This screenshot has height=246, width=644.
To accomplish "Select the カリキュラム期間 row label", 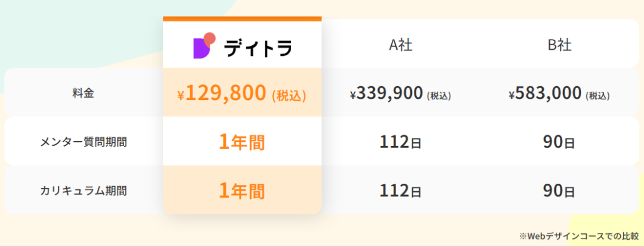I will pos(84,191).
